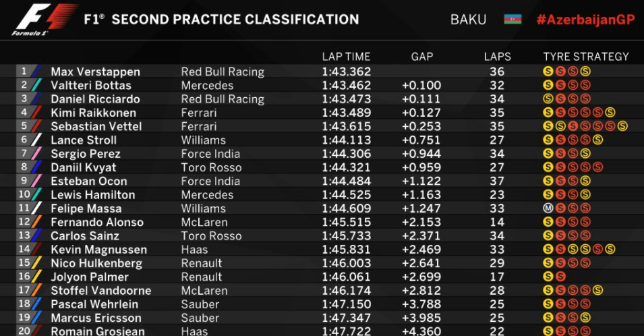Image resolution: width=644 pixels, height=336 pixels.
Task: Select Lewis Hamilton driver name
Action: tap(93, 195)
